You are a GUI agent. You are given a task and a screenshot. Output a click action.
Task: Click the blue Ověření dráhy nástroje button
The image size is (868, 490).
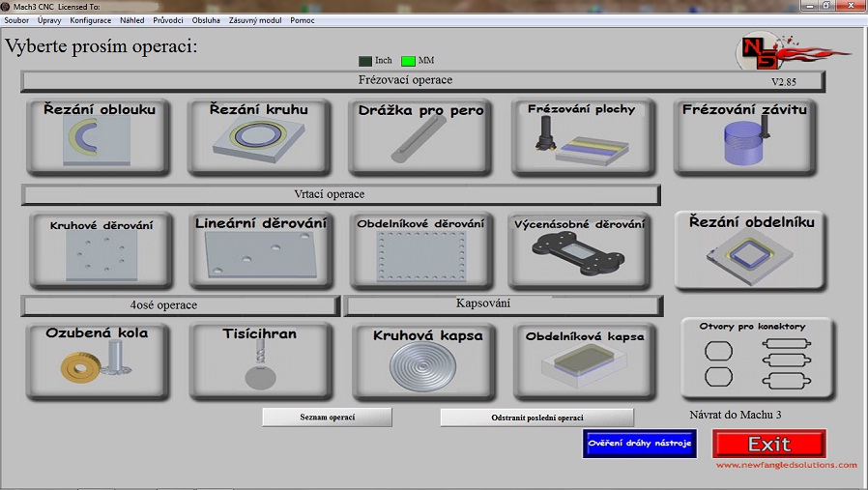pos(639,444)
